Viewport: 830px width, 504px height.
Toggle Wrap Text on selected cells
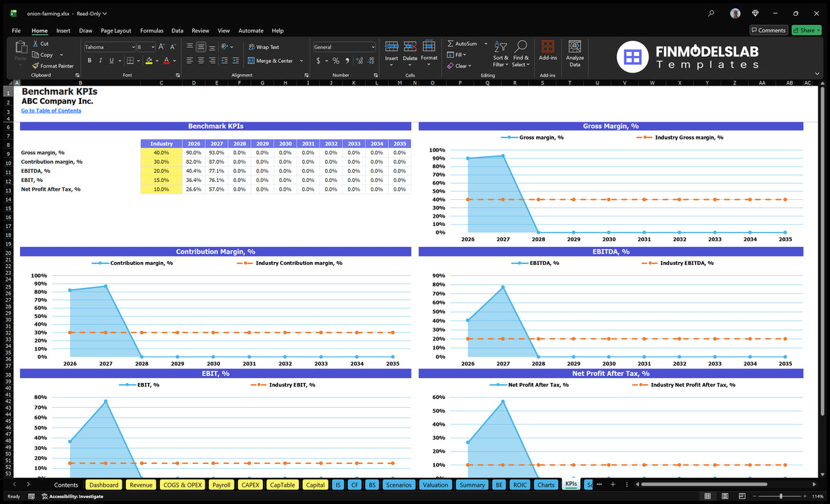click(264, 47)
